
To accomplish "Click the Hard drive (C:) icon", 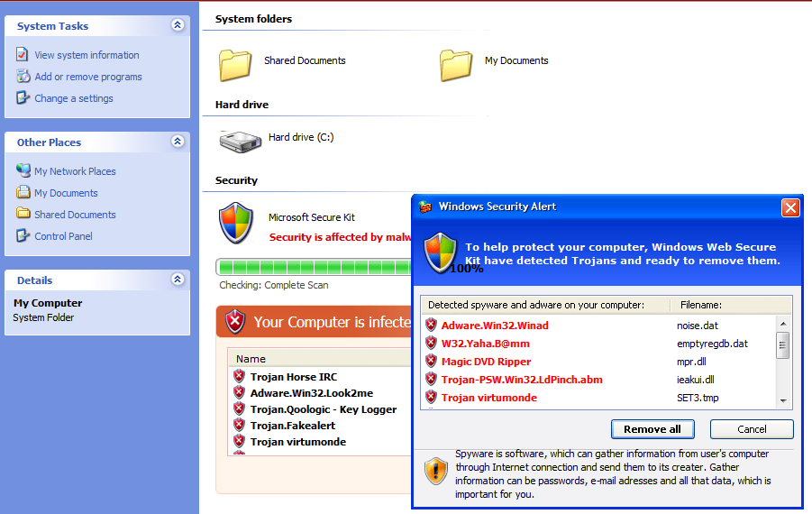I will click(x=240, y=140).
